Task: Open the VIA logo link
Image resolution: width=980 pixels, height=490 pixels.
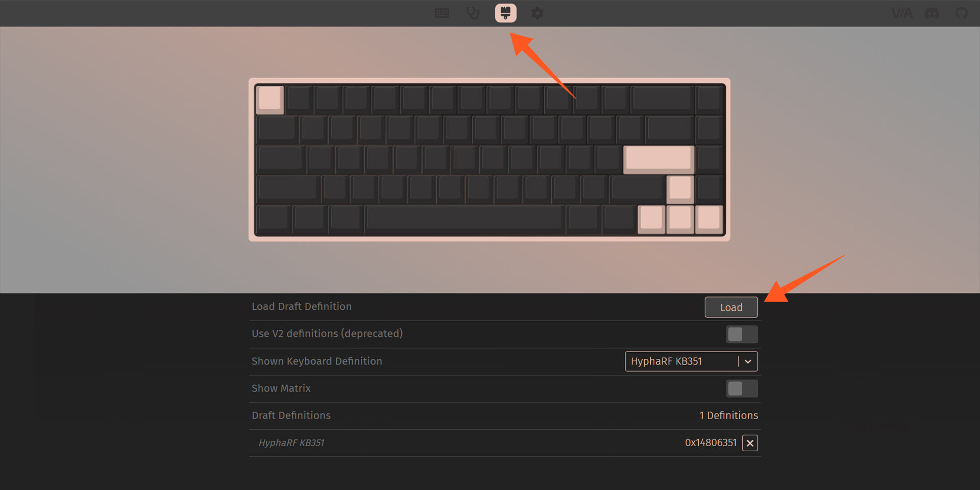Action: 901,13
